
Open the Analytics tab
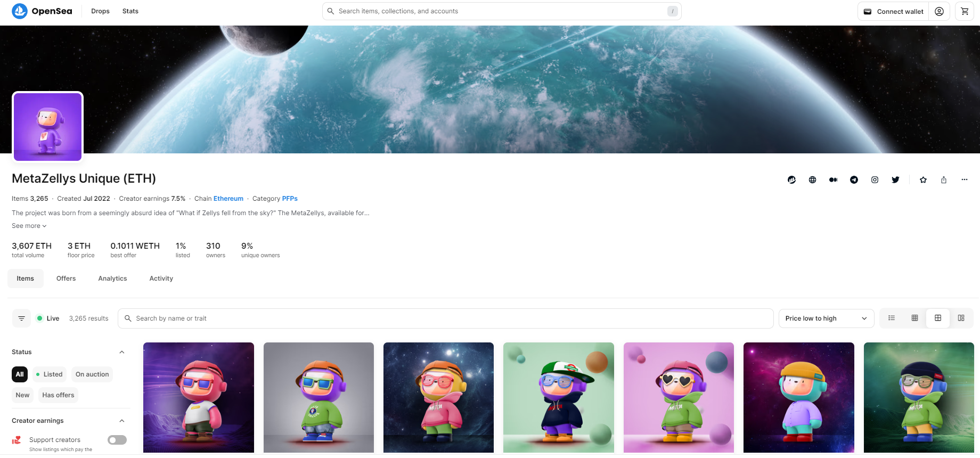tap(112, 279)
